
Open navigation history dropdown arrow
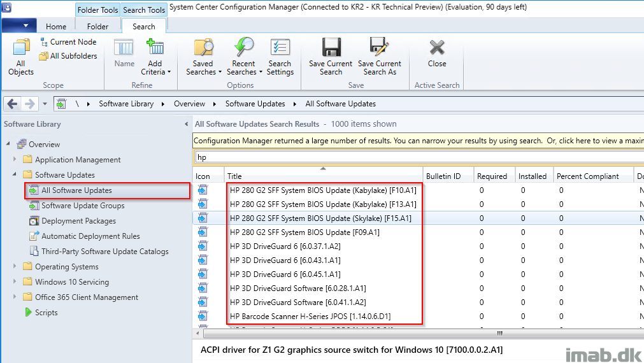click(45, 104)
